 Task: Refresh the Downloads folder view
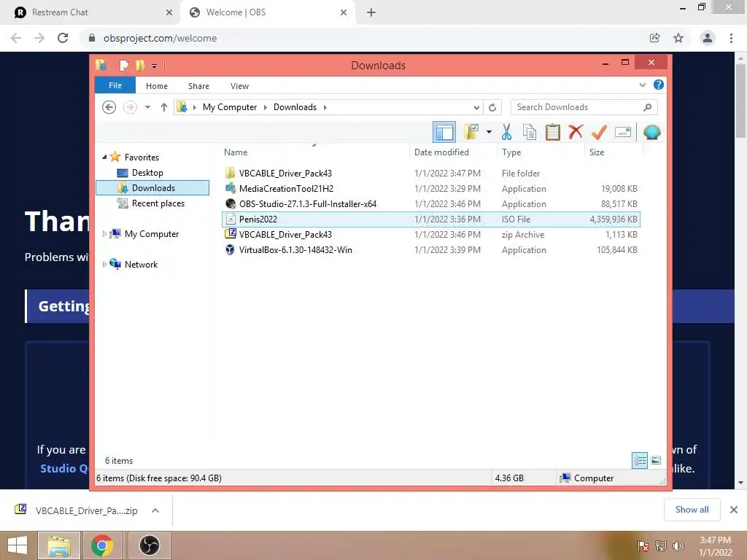click(x=492, y=107)
